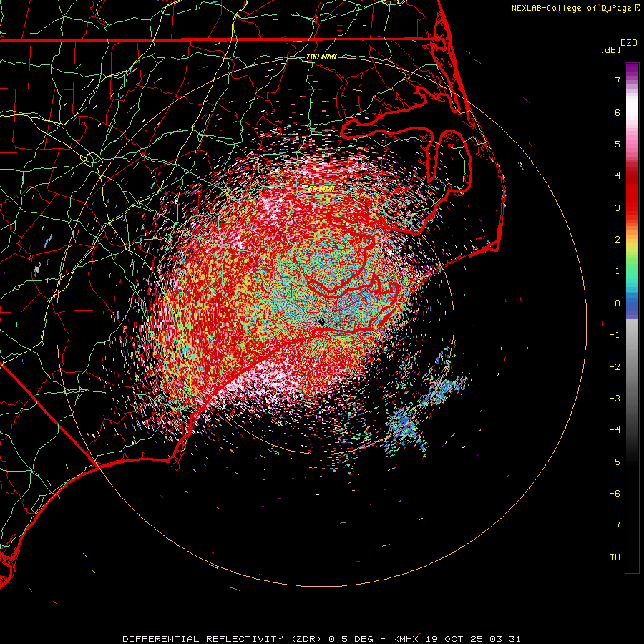Click the 100 NMI range ring label

[x=321, y=57]
